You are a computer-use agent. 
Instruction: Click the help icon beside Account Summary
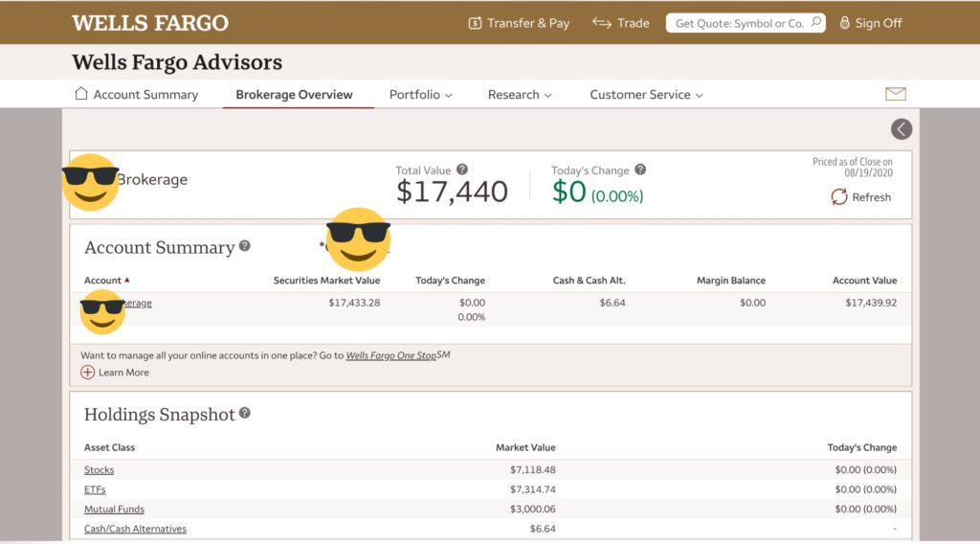point(245,246)
